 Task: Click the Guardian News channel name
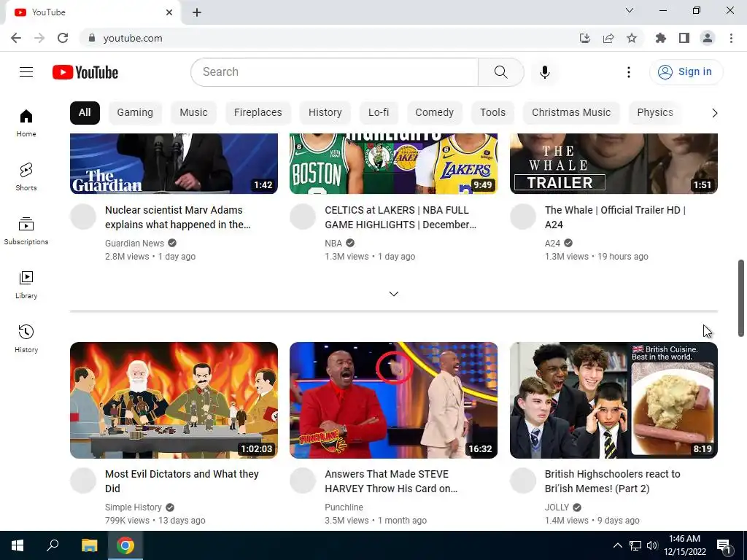[x=134, y=244]
